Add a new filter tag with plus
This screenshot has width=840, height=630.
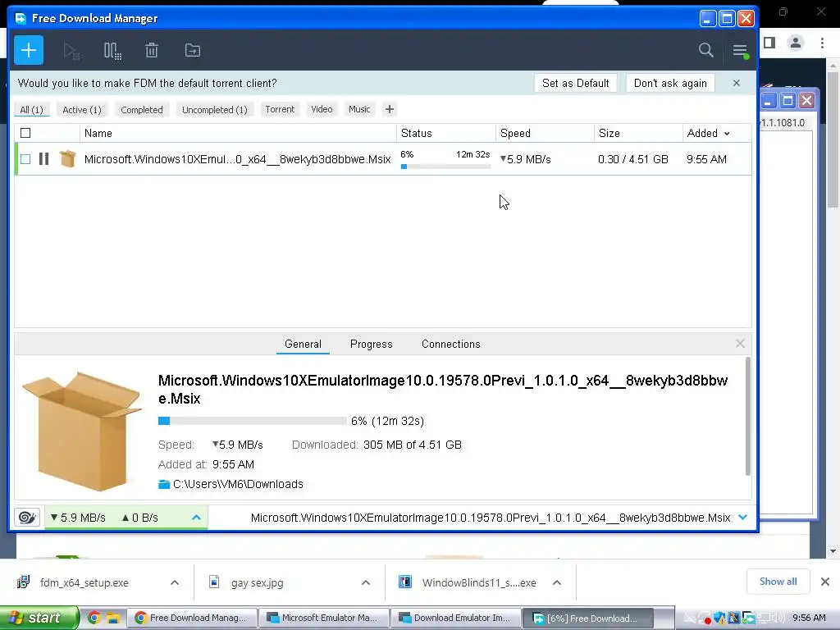point(390,109)
